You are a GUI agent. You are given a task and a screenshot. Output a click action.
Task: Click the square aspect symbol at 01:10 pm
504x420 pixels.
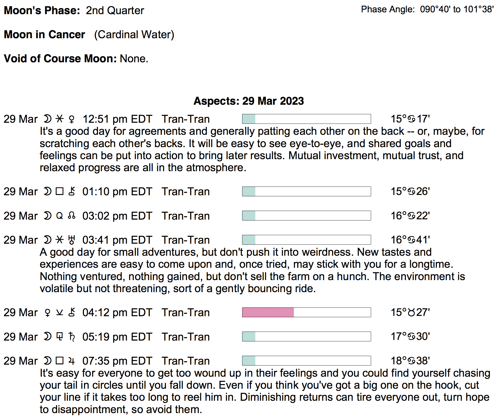60,192
